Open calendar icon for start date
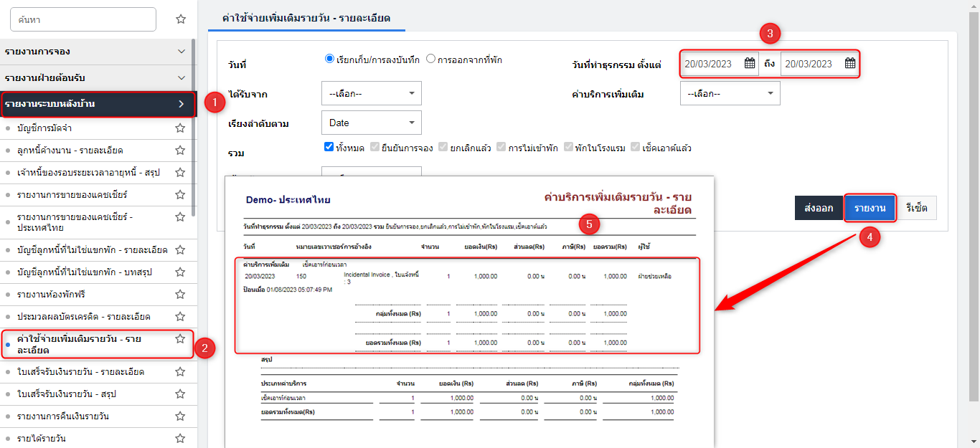The height and width of the screenshot is (448, 980). [750, 63]
